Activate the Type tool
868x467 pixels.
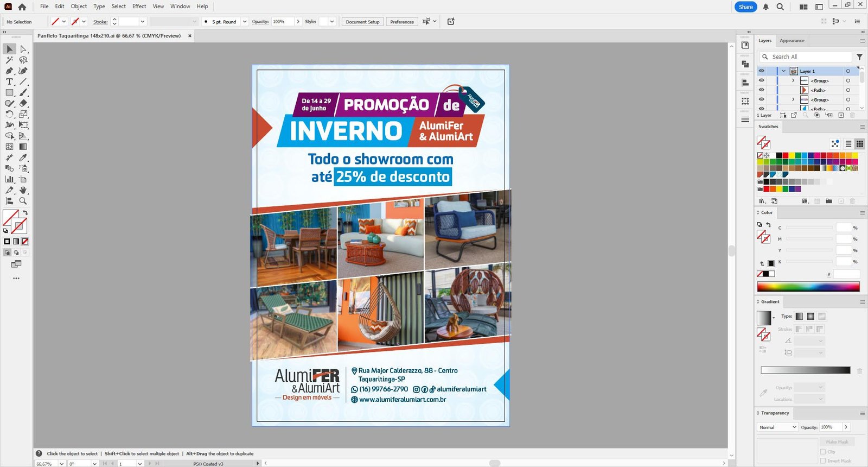tap(9, 81)
